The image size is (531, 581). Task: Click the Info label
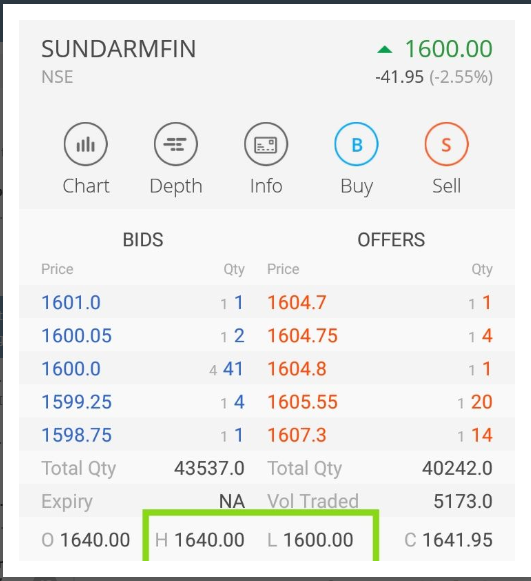click(266, 186)
